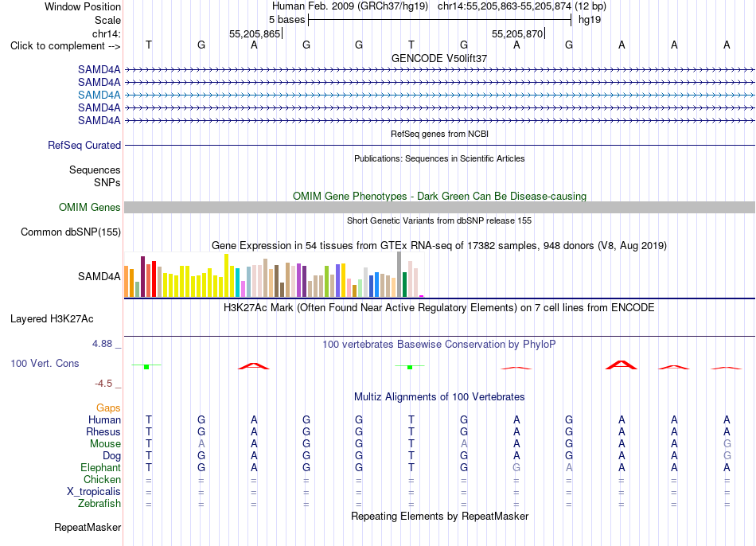Click the GENCODE V50lift37 track title
The width and height of the screenshot is (756, 546).
coord(439,58)
